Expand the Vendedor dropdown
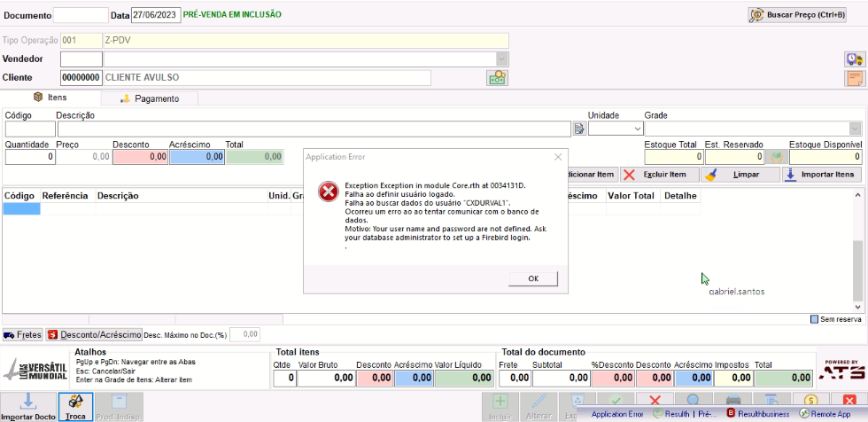Screen dimensions: 868x422 (x=501, y=59)
